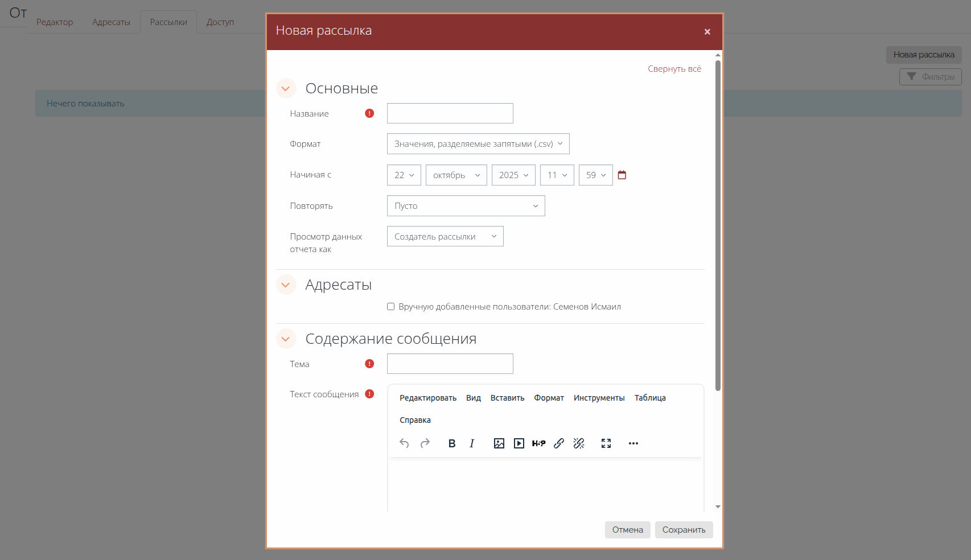Open the Вставить menu in editor
This screenshot has width=971, height=560.
507,398
